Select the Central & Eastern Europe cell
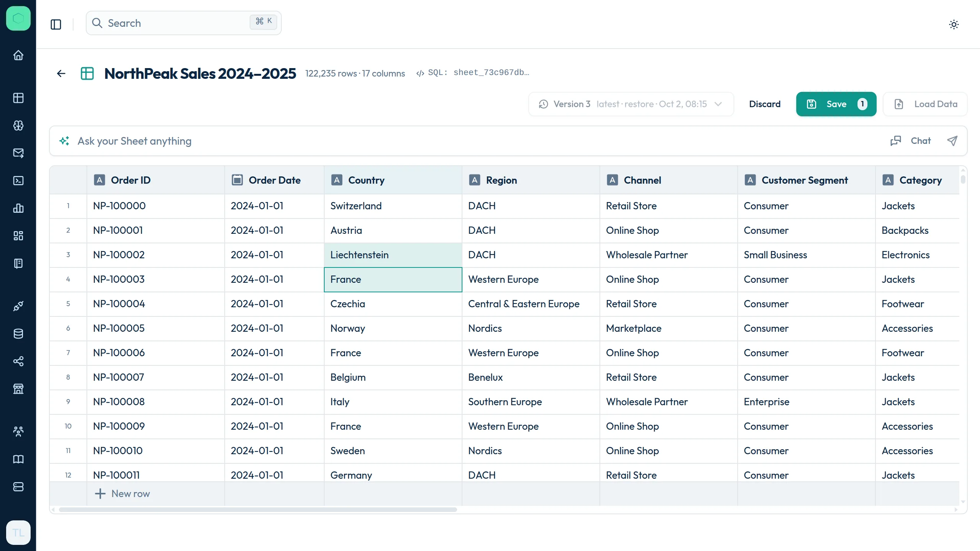This screenshot has height=551, width=980. tap(531, 304)
